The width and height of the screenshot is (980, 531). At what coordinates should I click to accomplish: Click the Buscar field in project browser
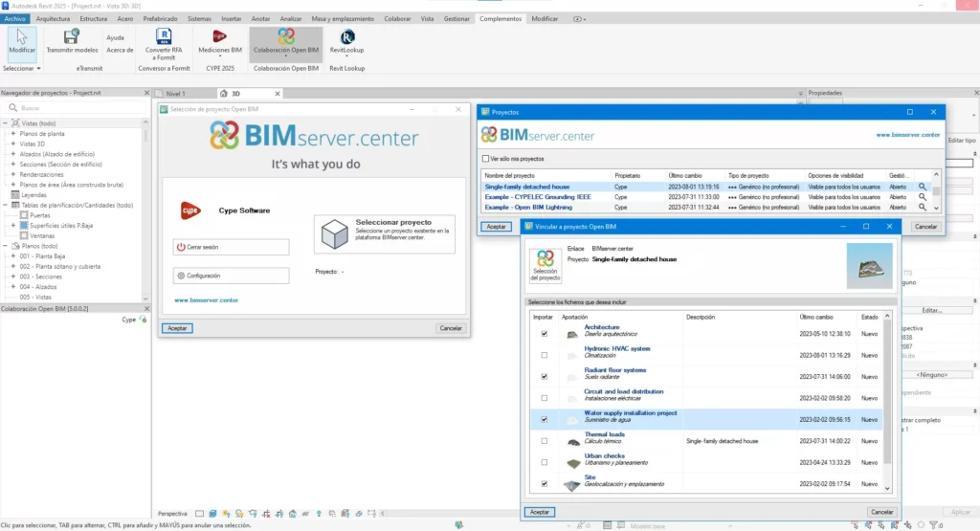click(75, 107)
